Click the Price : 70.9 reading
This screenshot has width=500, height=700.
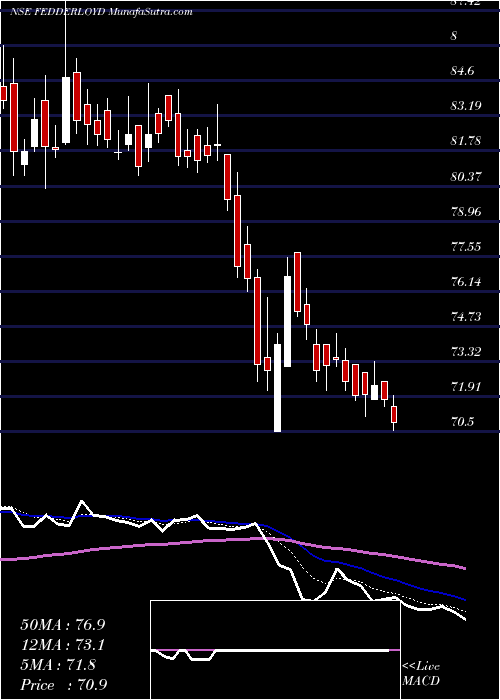pos(63,685)
